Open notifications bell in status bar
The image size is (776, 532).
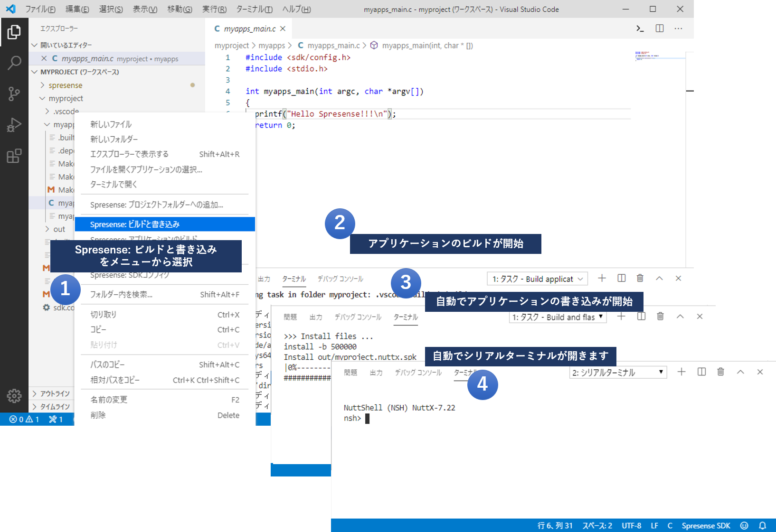click(x=762, y=525)
